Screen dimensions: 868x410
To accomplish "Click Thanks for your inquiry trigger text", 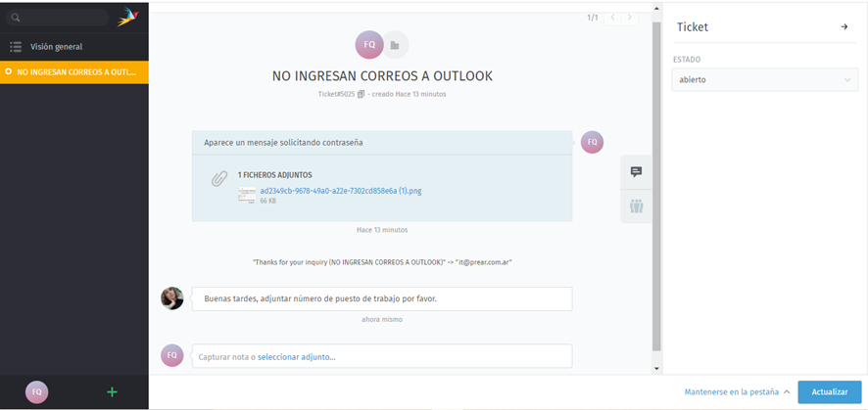I will 382,262.
